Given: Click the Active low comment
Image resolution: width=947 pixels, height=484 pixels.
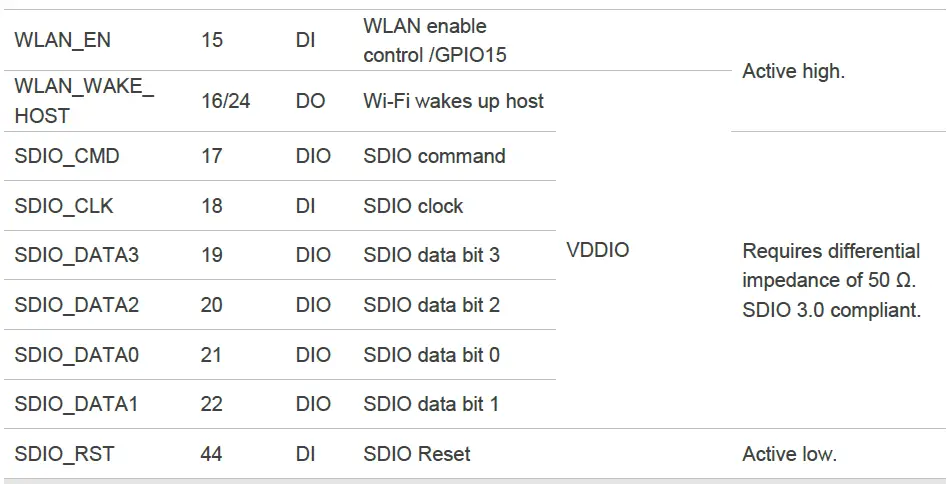Looking at the screenshot, I should click(x=789, y=454).
